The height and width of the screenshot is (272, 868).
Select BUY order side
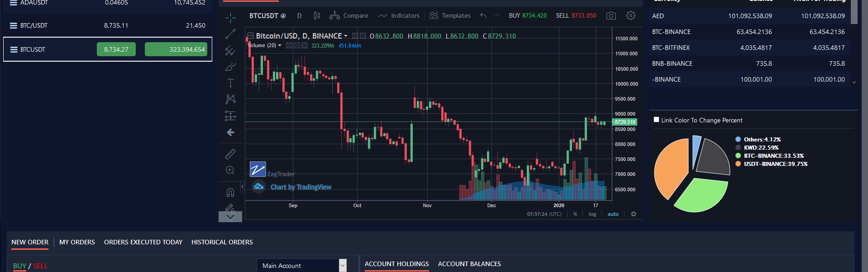(x=19, y=266)
